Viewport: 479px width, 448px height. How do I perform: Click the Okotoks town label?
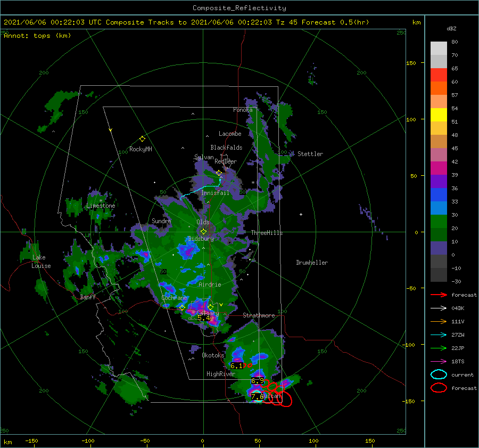(213, 355)
